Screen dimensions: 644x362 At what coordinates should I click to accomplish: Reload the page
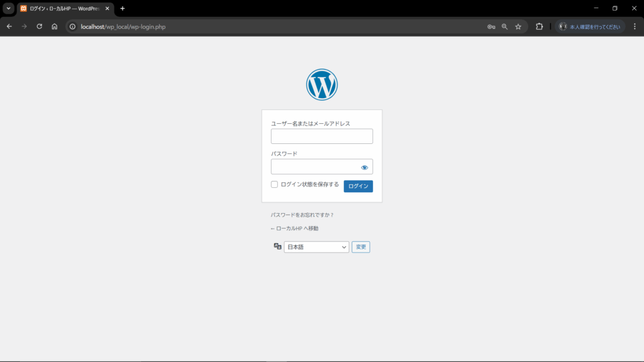(x=40, y=26)
